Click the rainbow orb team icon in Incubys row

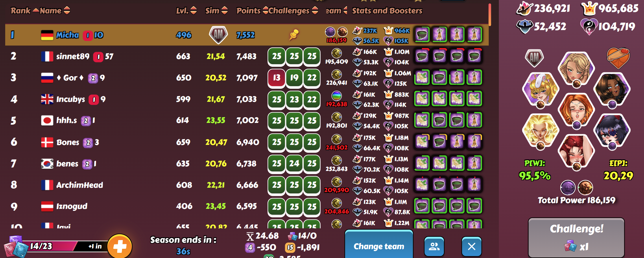[336, 95]
